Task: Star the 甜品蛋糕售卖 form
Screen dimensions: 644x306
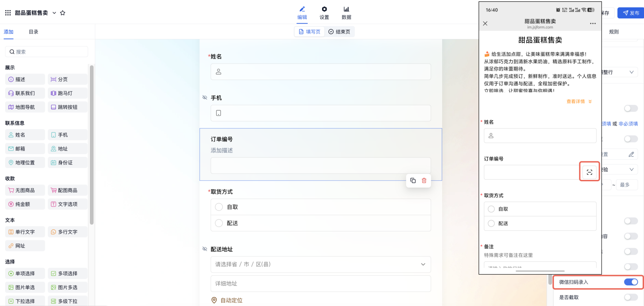Action: [63, 13]
